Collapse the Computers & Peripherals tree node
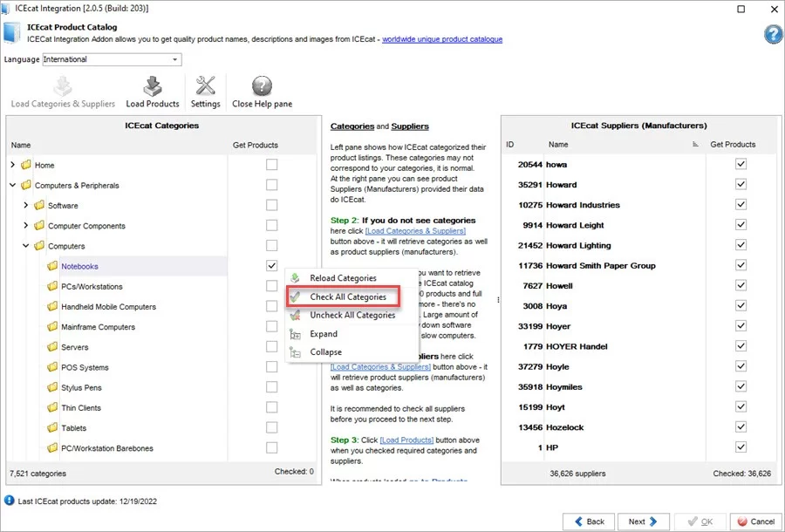Image resolution: width=785 pixels, height=532 pixels. coord(12,185)
